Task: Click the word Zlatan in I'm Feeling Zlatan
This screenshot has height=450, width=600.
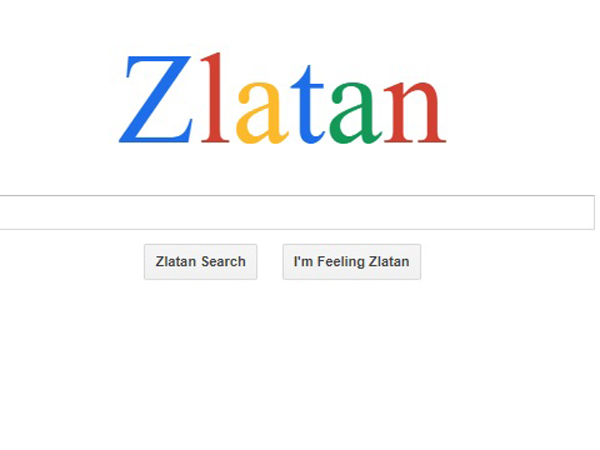Action: pos(389,262)
